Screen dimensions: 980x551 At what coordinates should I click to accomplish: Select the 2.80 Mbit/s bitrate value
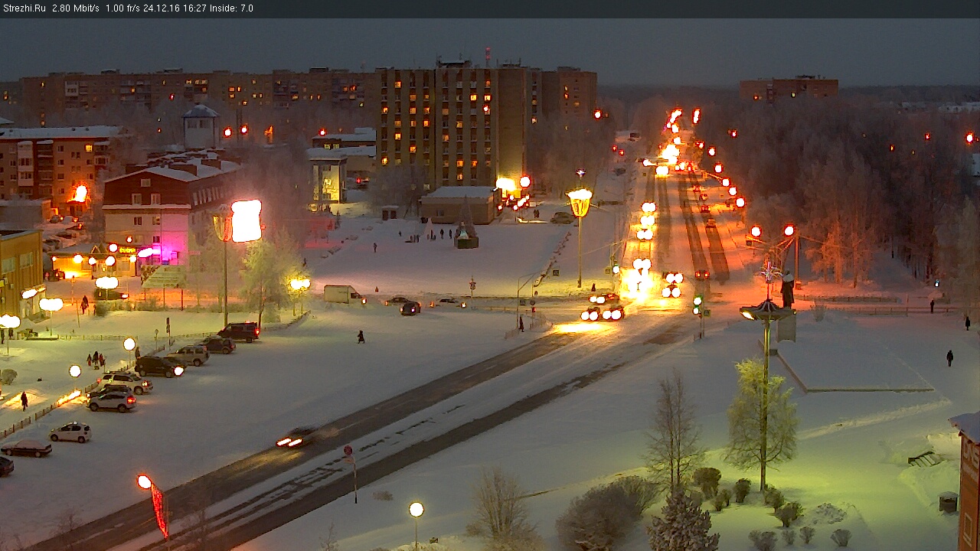[x=76, y=8]
